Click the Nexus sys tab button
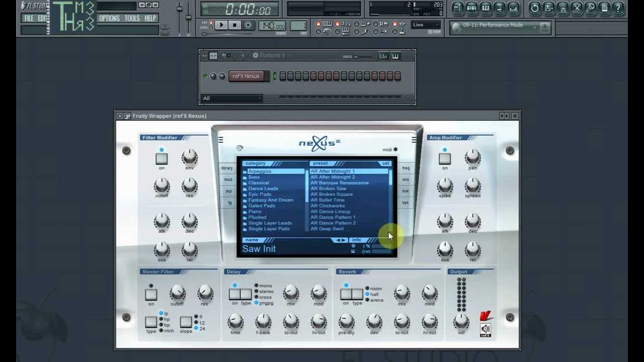 point(406,203)
